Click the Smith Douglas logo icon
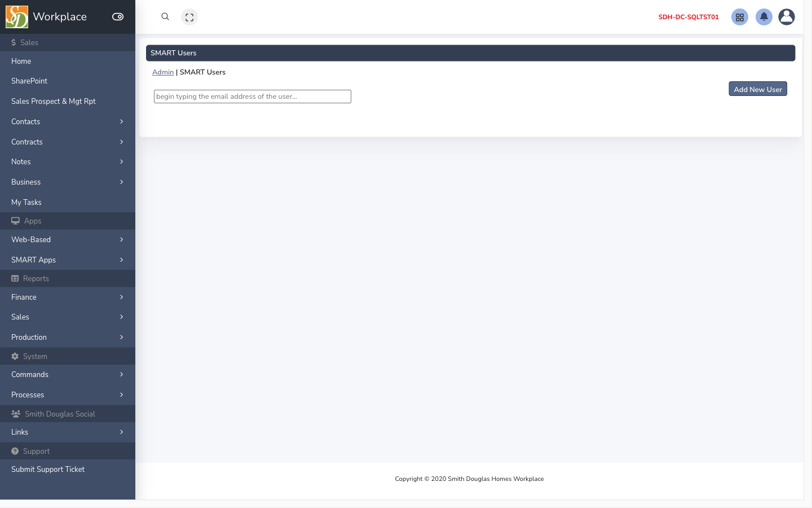Image resolution: width=812 pixels, height=508 pixels. 17,17
